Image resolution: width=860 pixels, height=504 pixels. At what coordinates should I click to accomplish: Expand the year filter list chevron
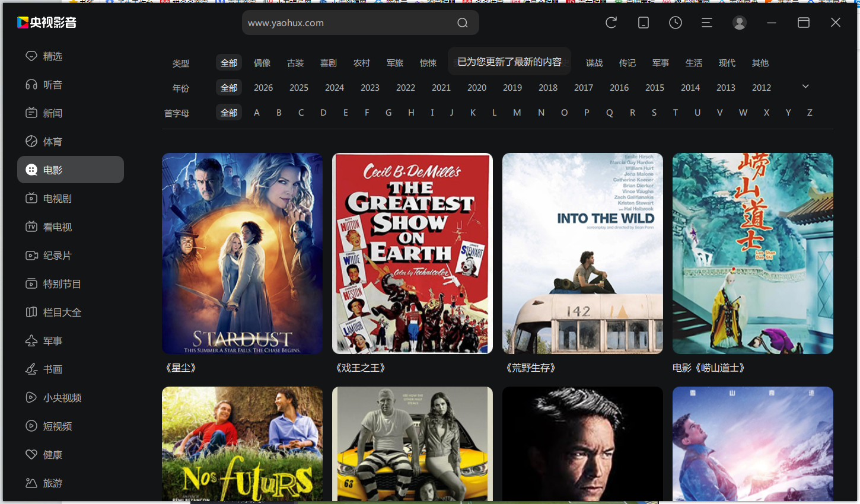click(805, 87)
